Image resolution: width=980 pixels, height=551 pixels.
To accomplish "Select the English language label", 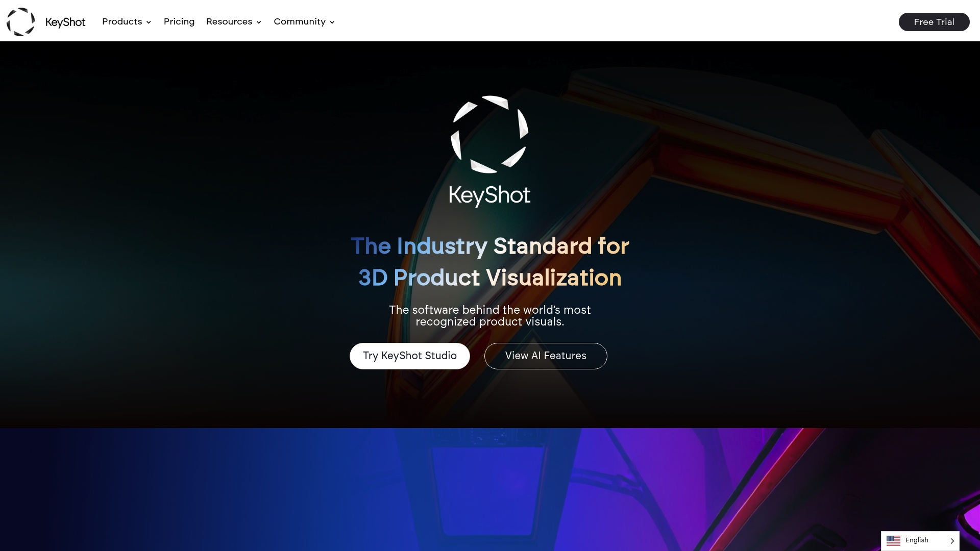I will pos(917,540).
